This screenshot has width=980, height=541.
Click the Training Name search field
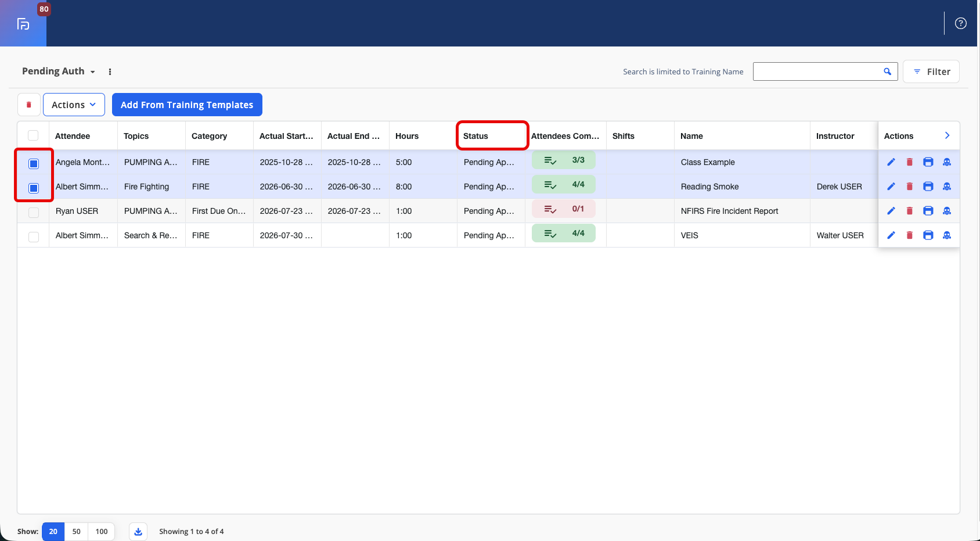coord(817,71)
